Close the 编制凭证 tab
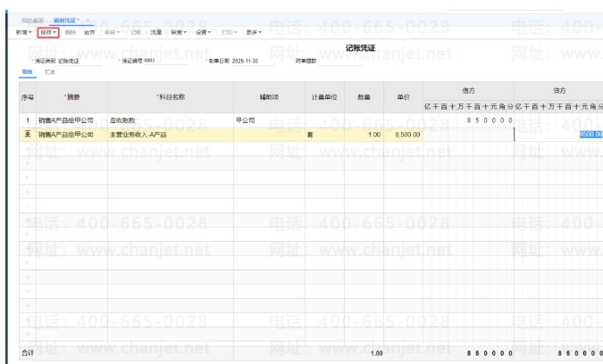Viewport: 603px width, 364px height. coord(88,21)
